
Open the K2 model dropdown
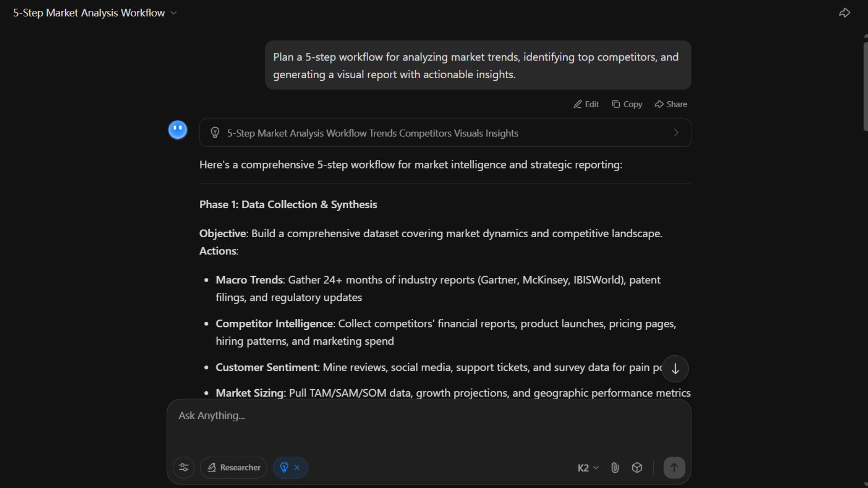(x=588, y=468)
